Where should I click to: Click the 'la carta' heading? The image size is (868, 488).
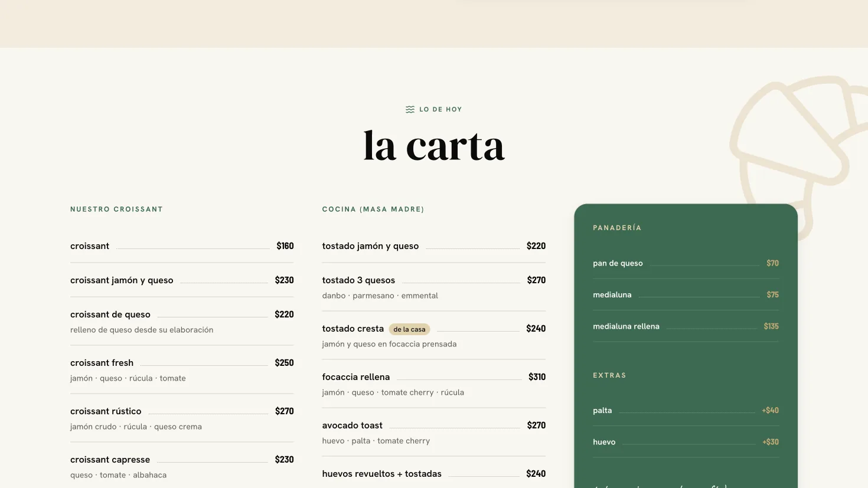(x=434, y=146)
